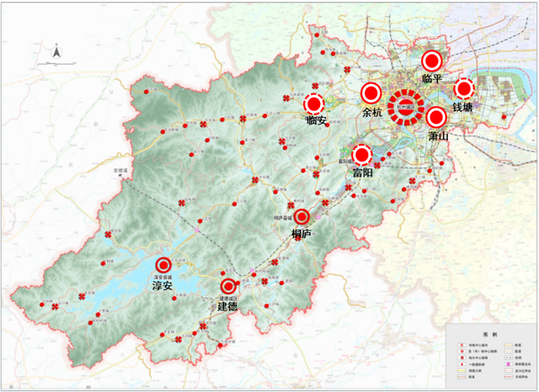This screenshot has width=539, height=392.
Task: Click the 萧山 district label
Action: 439,135
